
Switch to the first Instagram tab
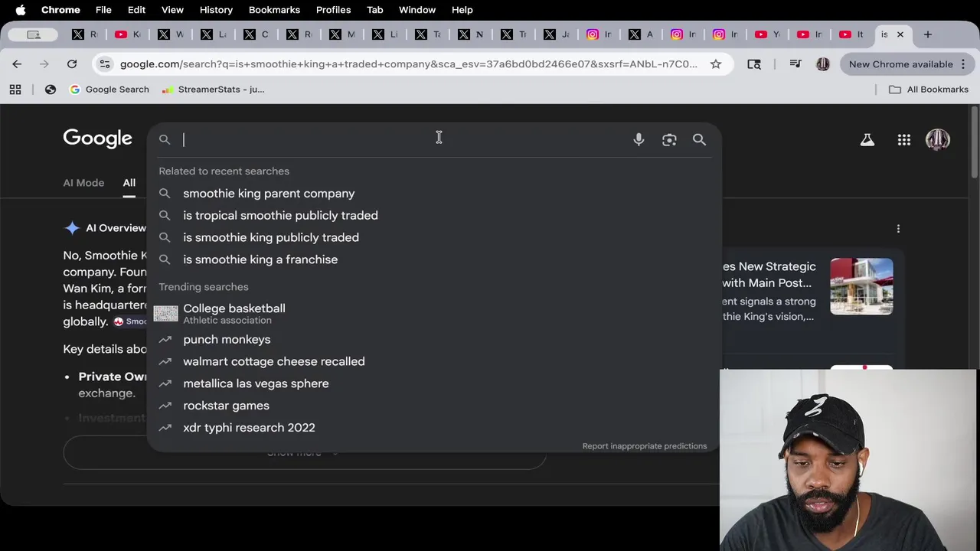[599, 34]
